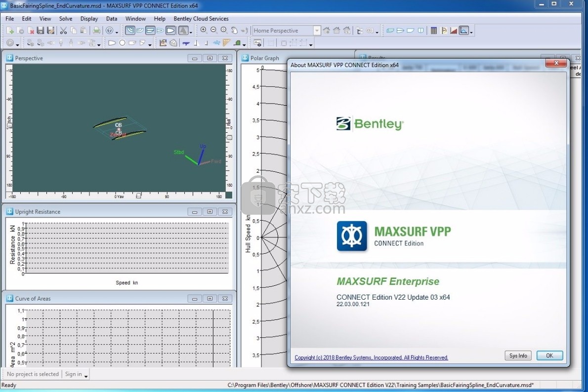Click the blue hull/keel icon
This screenshot has width=588, height=392.
tap(186, 43)
